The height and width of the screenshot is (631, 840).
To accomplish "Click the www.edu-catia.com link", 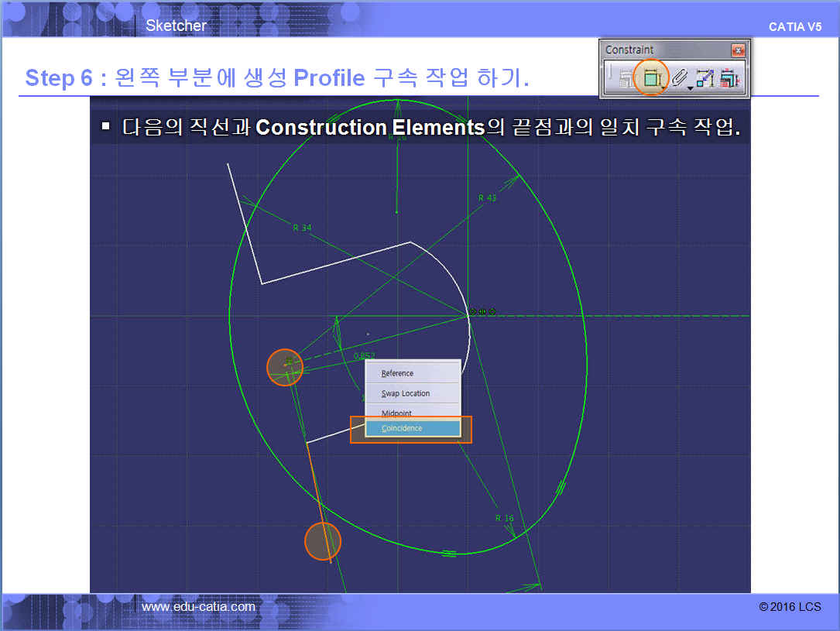I will 198,607.
